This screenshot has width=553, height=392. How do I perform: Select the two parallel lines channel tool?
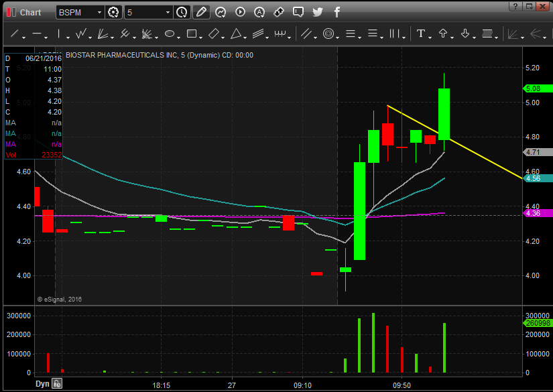click(x=306, y=34)
